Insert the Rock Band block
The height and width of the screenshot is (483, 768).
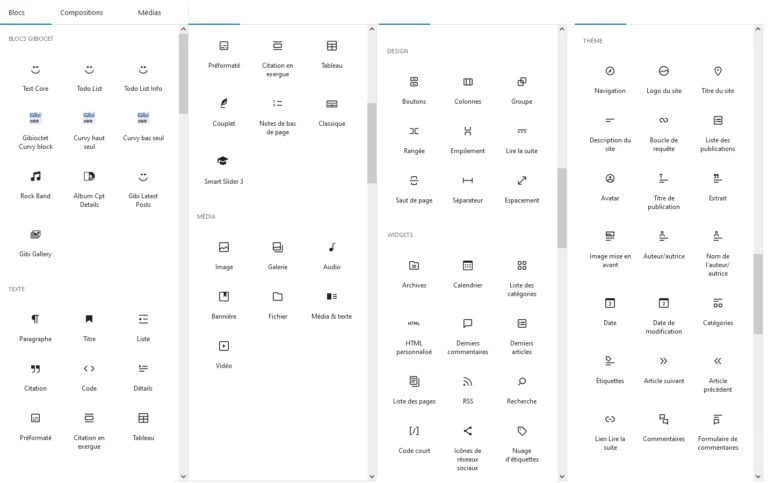35,185
